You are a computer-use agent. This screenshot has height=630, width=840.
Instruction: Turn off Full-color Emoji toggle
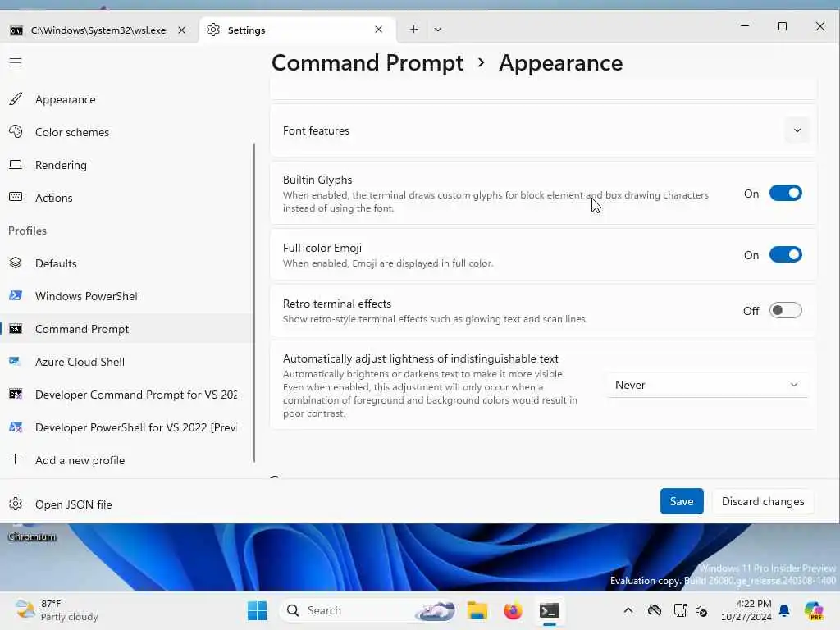[785, 254]
